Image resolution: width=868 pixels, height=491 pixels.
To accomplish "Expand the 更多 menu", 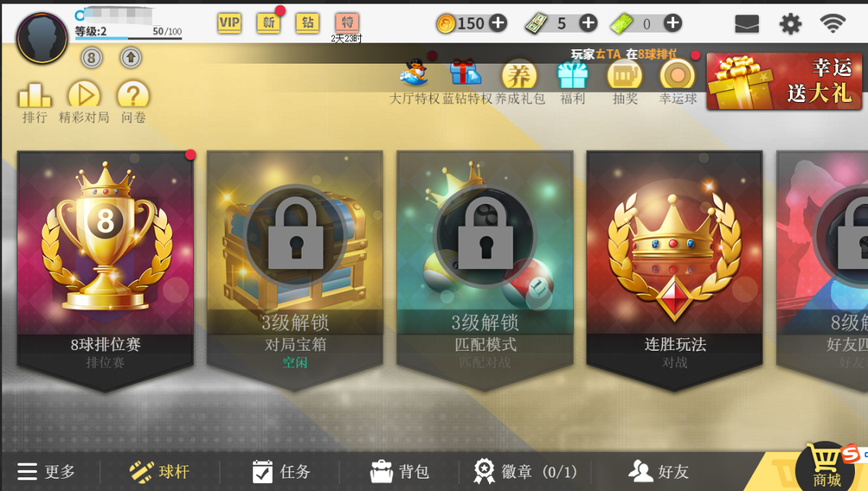I will (x=46, y=472).
